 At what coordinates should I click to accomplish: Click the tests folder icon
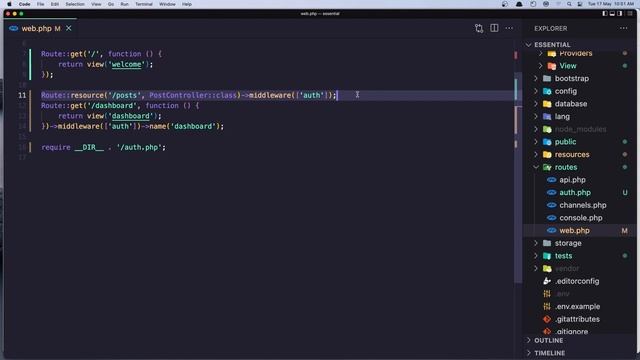(x=547, y=256)
